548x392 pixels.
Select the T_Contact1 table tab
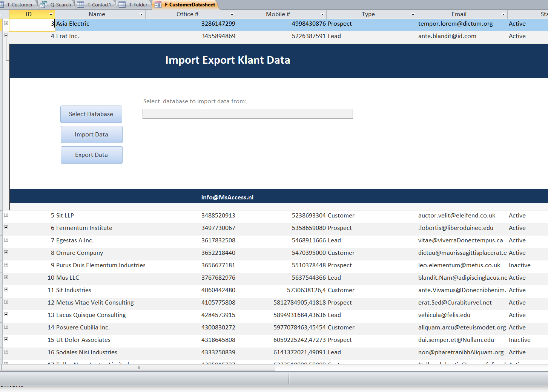(x=99, y=5)
